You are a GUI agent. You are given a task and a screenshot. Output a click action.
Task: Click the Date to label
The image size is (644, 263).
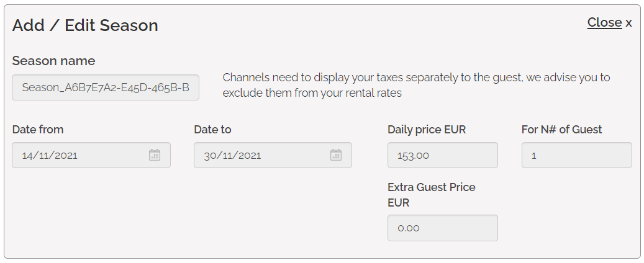coord(212,130)
